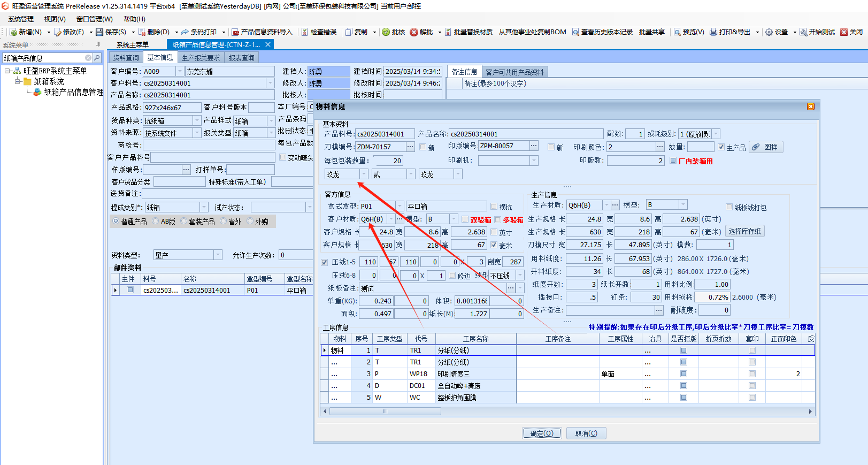Click the red 关闭 toolbar icon
Image resolution: width=868 pixels, height=465 pixels.
click(844, 32)
